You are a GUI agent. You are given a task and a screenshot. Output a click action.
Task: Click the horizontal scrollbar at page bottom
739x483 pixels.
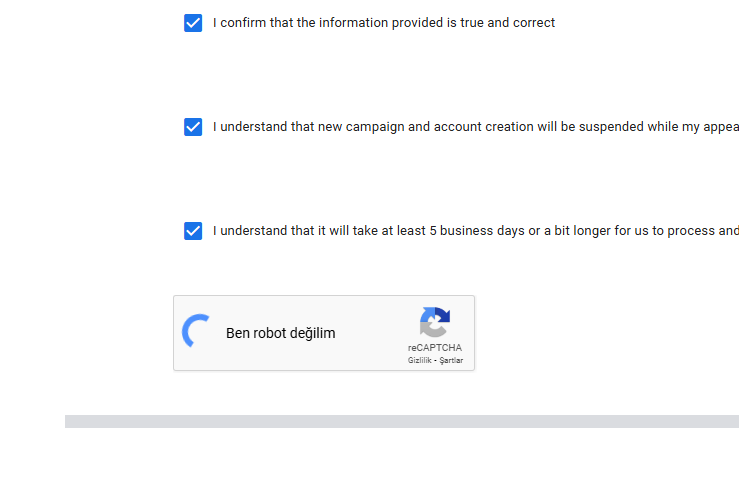click(402, 421)
